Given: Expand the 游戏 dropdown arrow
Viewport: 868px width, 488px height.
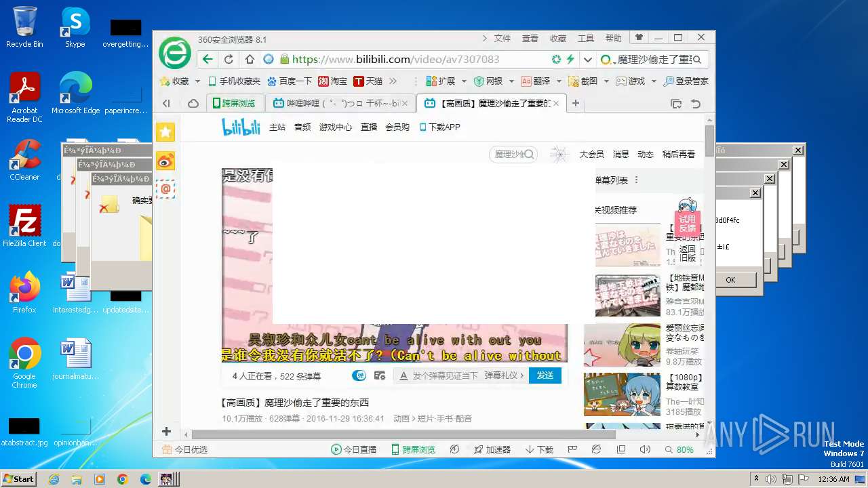Looking at the screenshot, I should click(x=654, y=81).
